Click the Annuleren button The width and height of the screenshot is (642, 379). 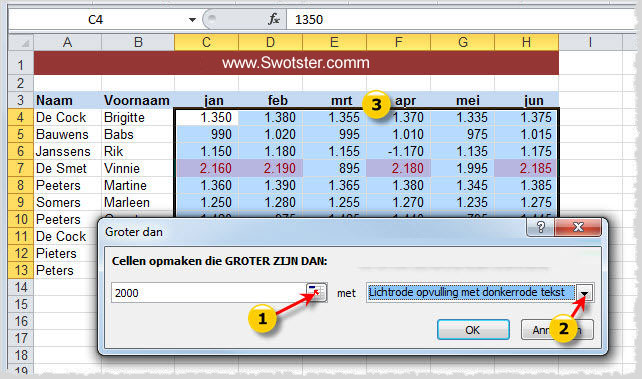(557, 330)
